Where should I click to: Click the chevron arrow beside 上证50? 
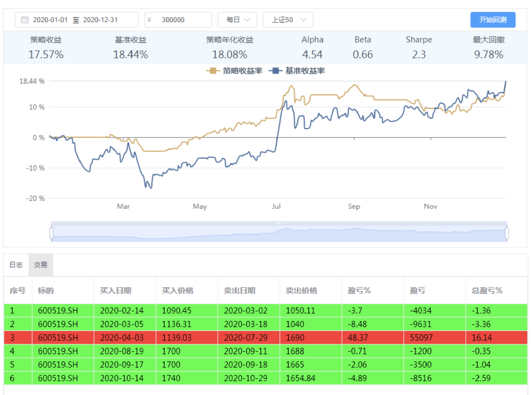click(303, 20)
